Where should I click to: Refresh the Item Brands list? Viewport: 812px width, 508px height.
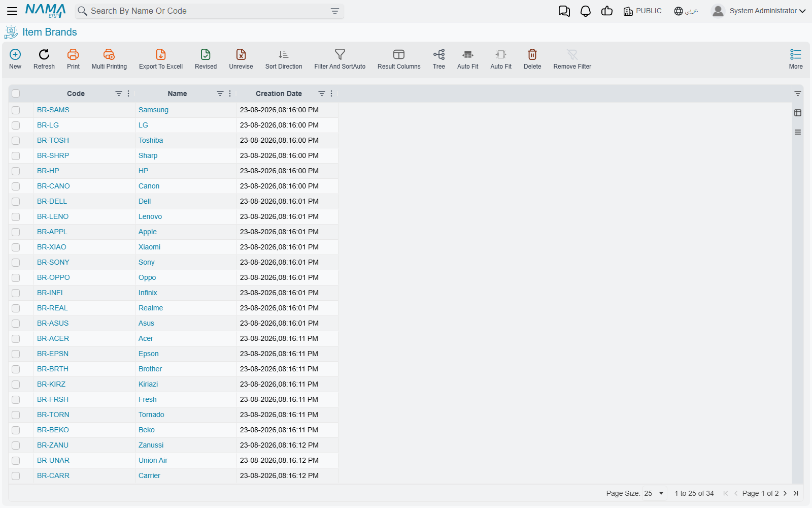(44, 59)
